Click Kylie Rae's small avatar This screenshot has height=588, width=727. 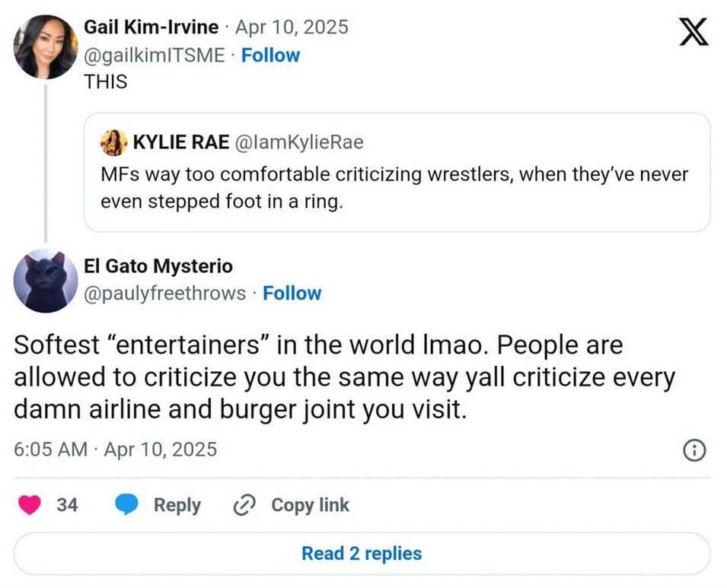tap(114, 141)
